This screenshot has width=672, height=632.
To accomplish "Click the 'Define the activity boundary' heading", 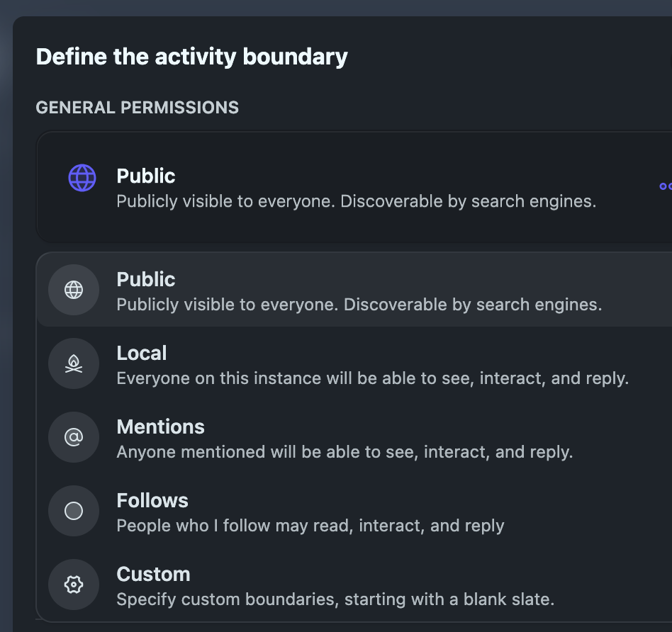I will tap(192, 57).
